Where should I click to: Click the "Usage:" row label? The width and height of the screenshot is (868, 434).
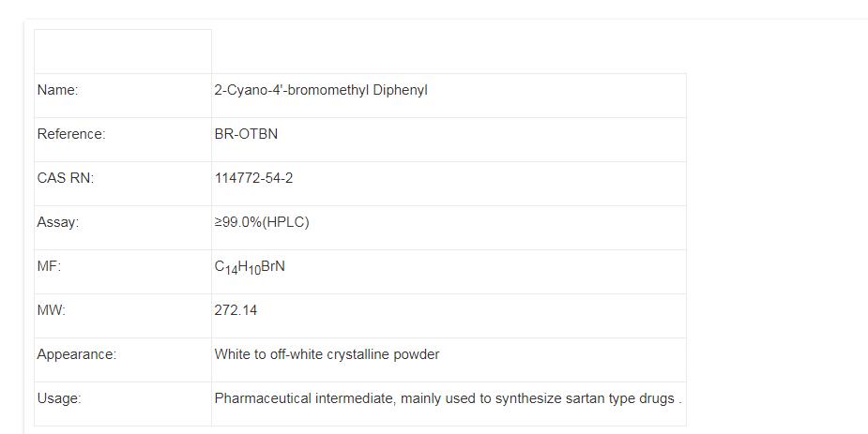tap(59, 399)
